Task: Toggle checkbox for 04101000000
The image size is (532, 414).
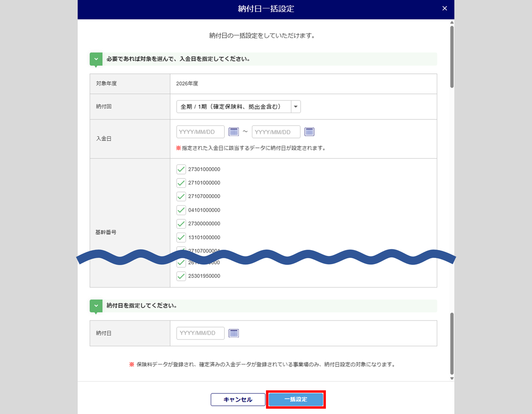Action: tap(181, 210)
